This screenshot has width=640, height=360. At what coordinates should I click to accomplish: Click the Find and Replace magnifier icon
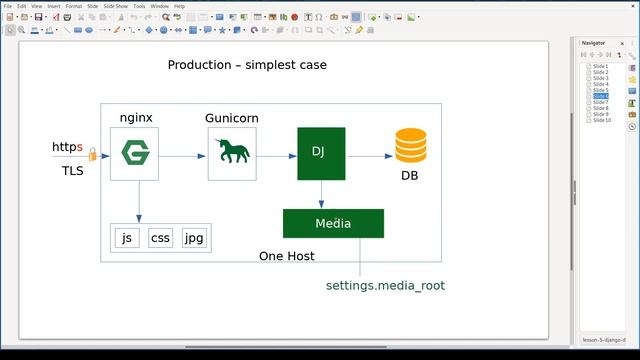pos(166,17)
